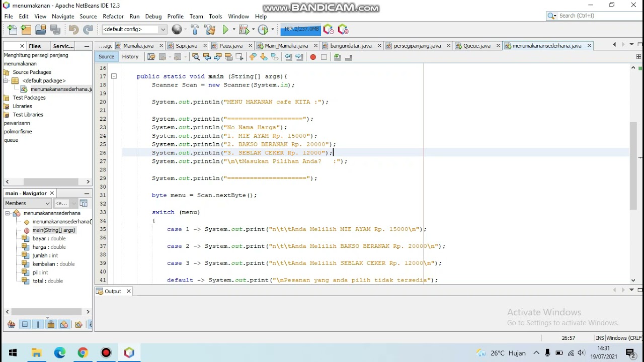
Task: Click the Uncomment lines icon in editor toolbar
Action: point(348,57)
